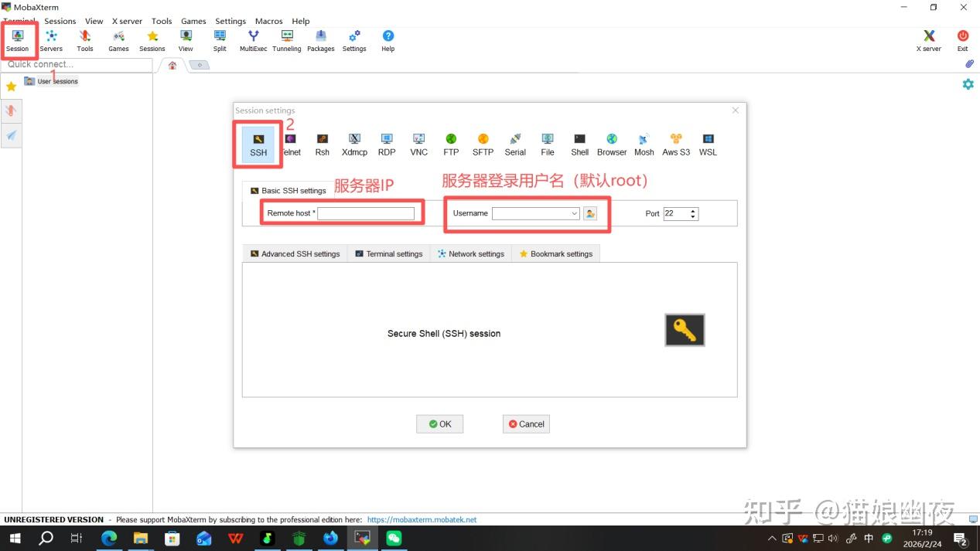Open Microsoft Edge from the taskbar

click(109, 538)
